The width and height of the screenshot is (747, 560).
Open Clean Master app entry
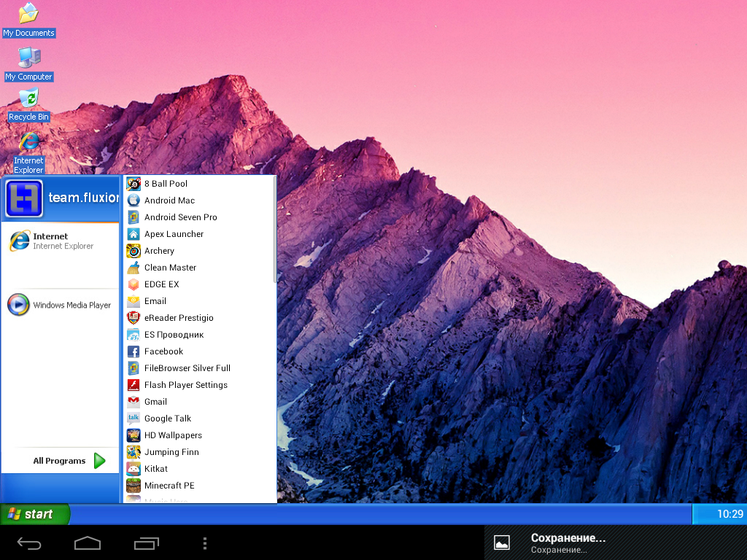[200, 268]
